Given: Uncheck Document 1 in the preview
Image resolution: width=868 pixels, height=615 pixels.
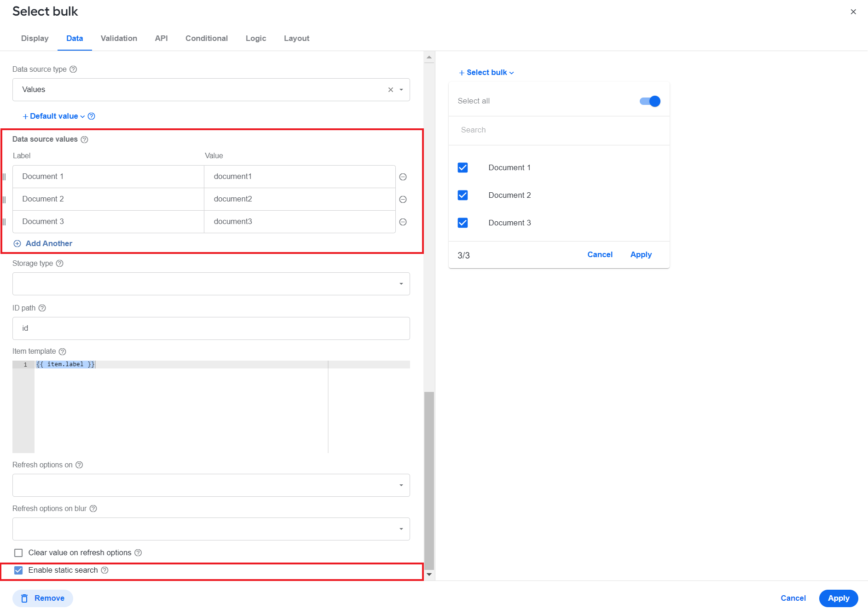Looking at the screenshot, I should 463,168.
